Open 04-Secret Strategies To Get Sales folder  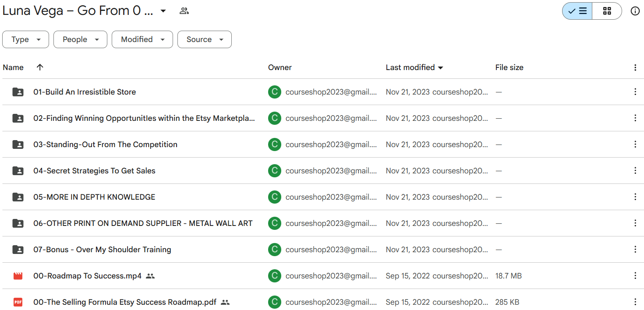click(x=94, y=171)
